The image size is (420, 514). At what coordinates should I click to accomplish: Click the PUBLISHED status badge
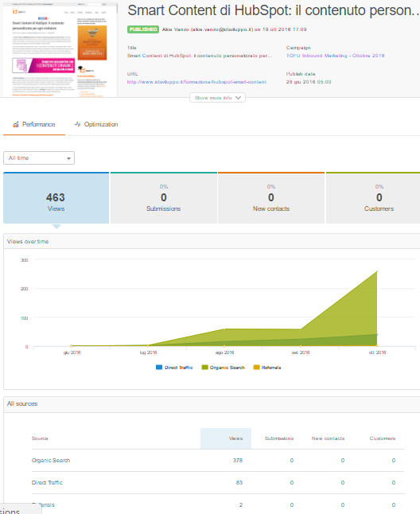click(x=143, y=29)
